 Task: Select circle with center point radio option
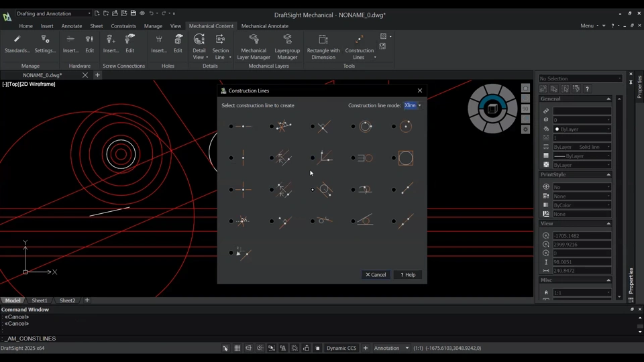pos(394,127)
